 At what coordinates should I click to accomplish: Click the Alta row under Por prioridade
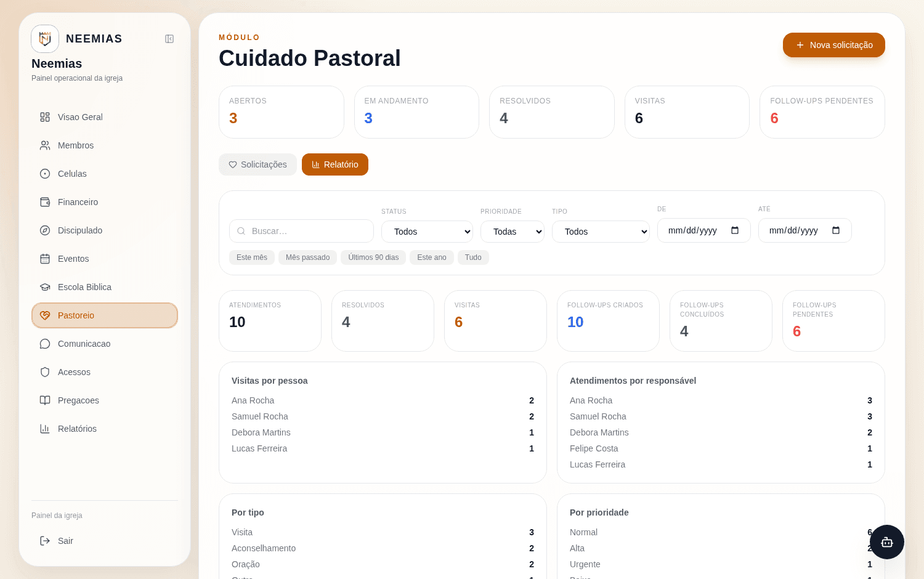(x=721, y=548)
